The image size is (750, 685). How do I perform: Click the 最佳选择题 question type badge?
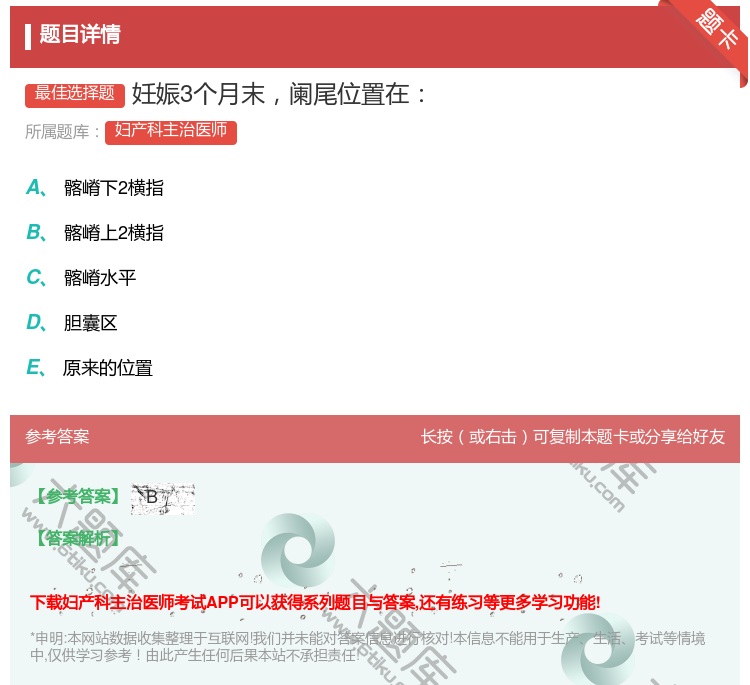[75, 95]
